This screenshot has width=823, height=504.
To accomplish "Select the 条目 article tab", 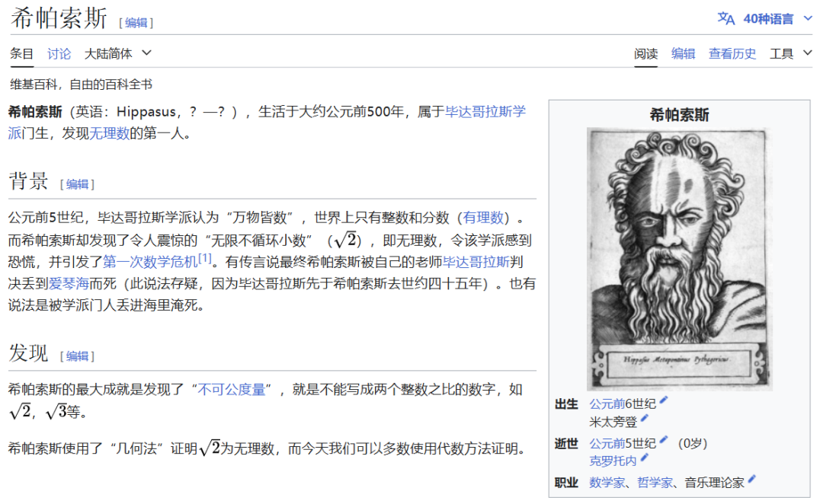I will click(21, 53).
